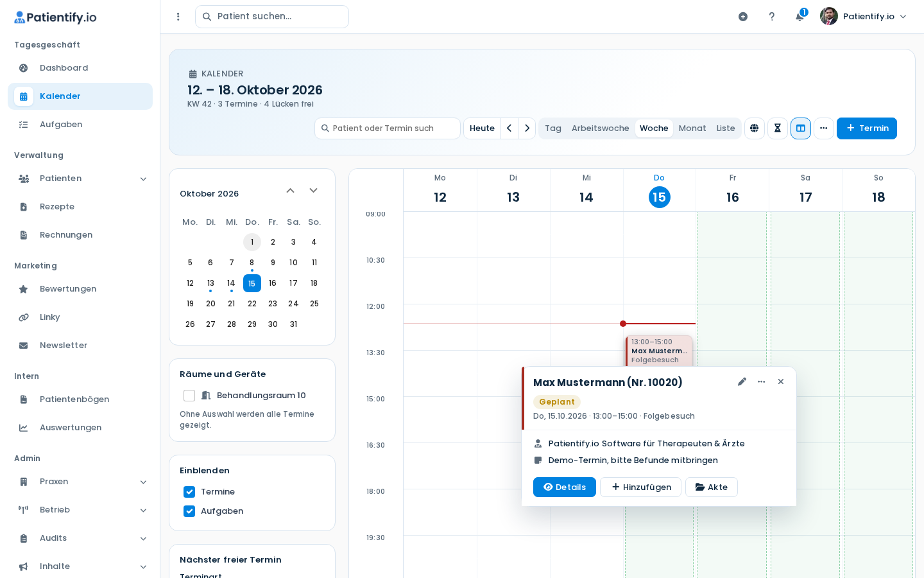Image resolution: width=924 pixels, height=578 pixels.
Task: Show previous month in mini calendar
Action: (x=291, y=191)
